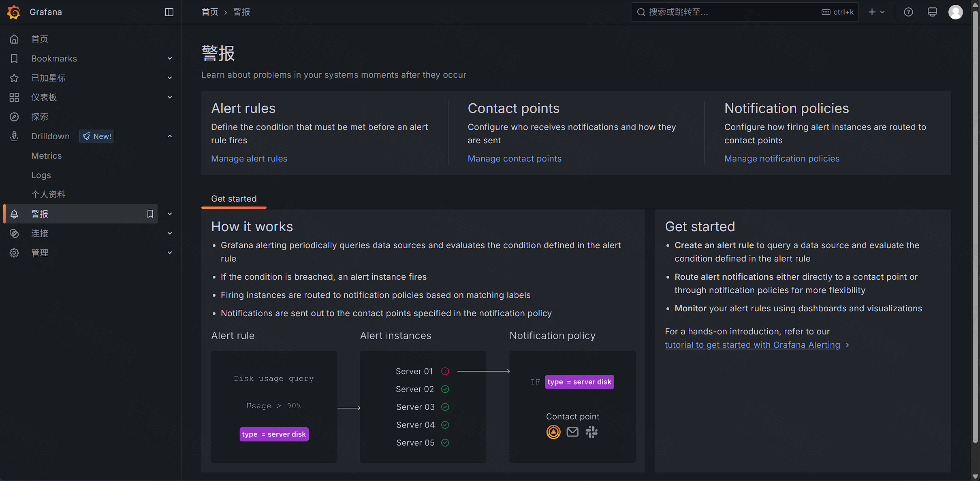Open Logs under Drilldown
This screenshot has height=481, width=980.
41,175
